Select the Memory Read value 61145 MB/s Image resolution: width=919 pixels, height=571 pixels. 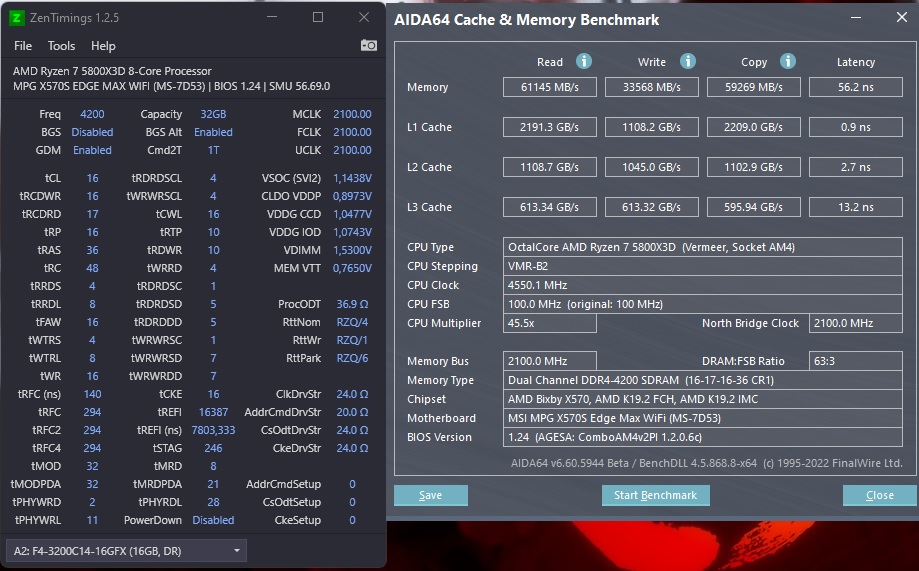550,87
